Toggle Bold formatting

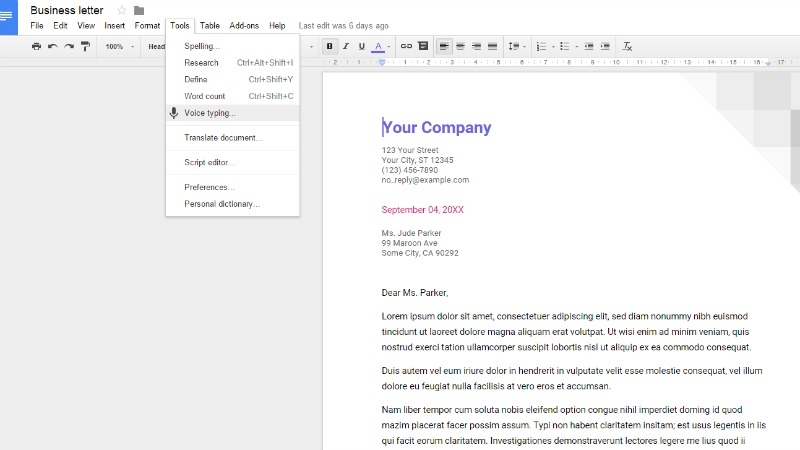click(329, 46)
